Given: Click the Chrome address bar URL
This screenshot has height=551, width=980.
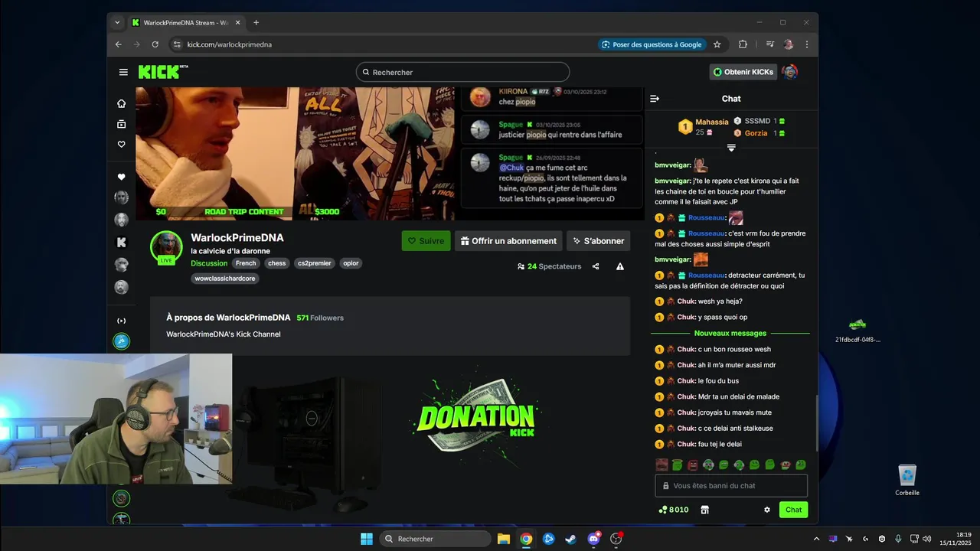Looking at the screenshot, I should pyautogui.click(x=230, y=44).
